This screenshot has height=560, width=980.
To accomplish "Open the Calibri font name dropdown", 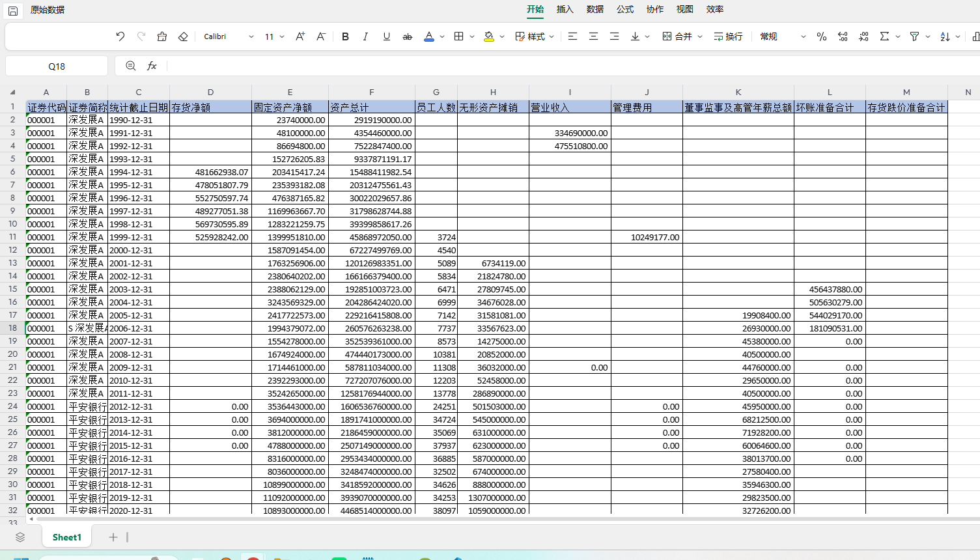I will click(x=229, y=36).
